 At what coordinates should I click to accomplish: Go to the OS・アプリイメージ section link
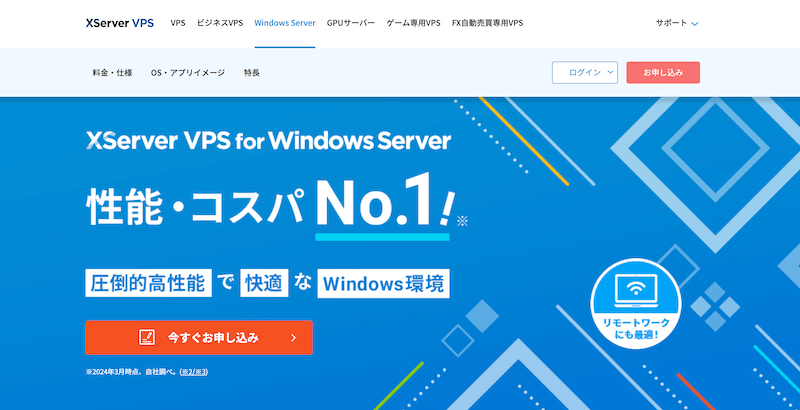[188, 72]
